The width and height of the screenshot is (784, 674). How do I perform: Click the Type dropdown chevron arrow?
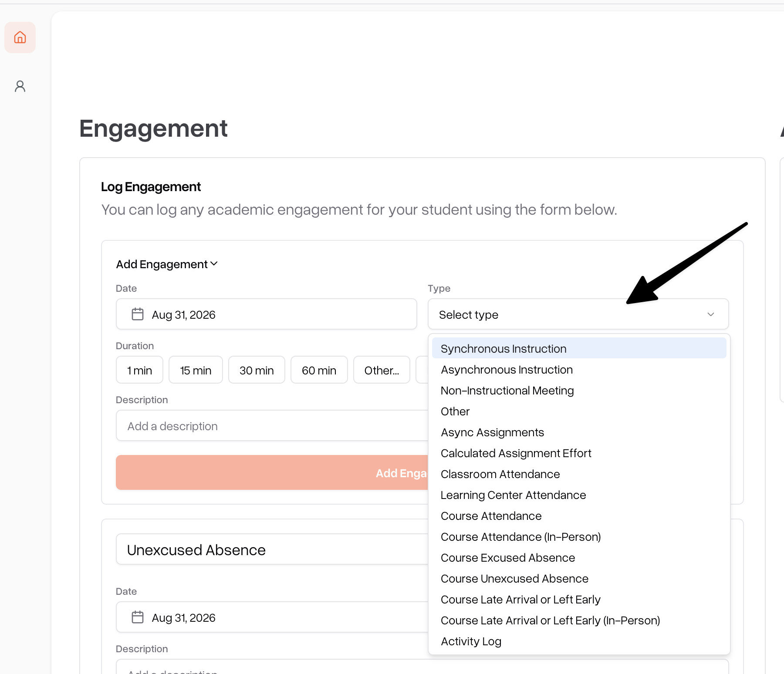point(711,314)
